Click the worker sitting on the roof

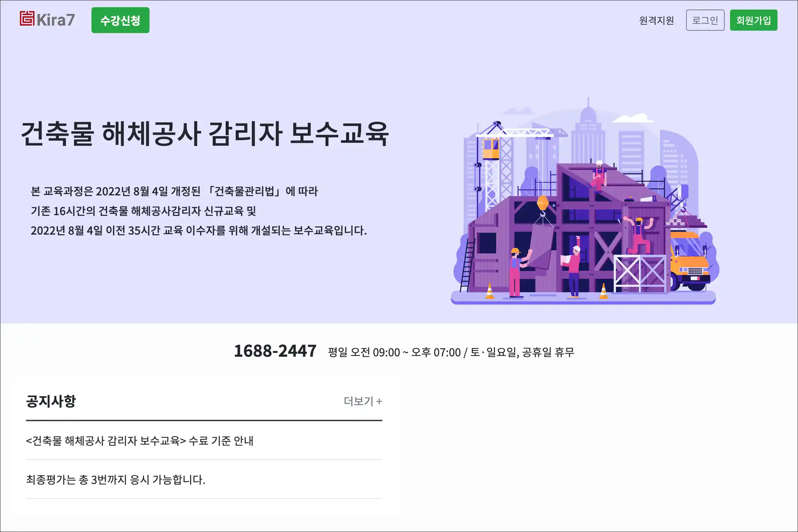(x=599, y=175)
